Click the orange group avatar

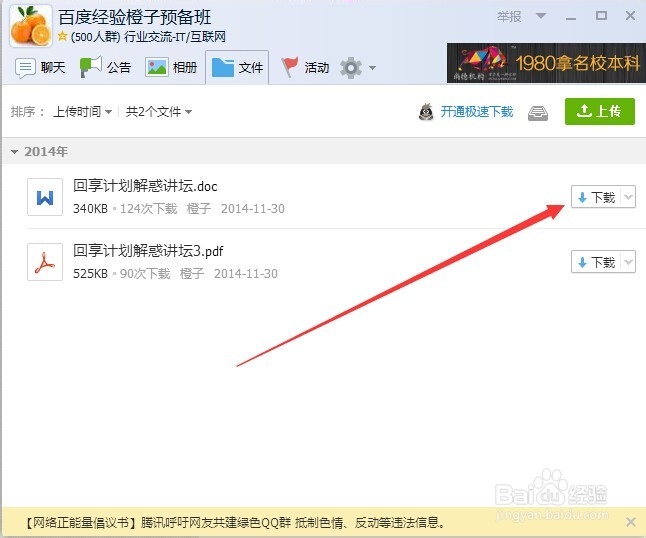tap(31, 26)
